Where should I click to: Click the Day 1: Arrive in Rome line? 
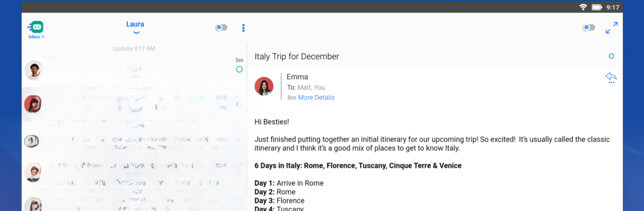289,183
